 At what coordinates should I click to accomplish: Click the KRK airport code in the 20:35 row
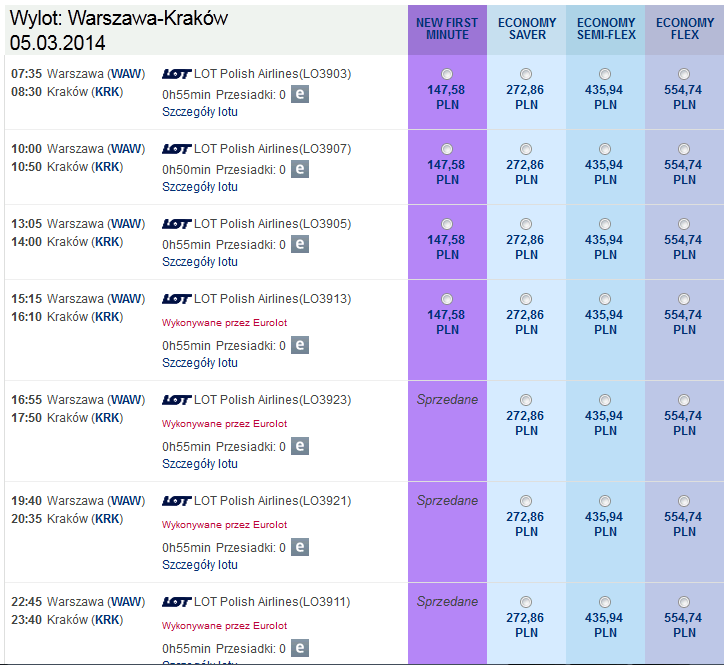coord(107,519)
